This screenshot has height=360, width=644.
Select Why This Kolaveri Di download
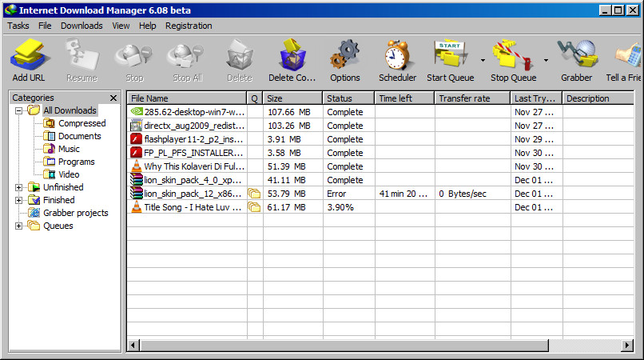(380, 166)
